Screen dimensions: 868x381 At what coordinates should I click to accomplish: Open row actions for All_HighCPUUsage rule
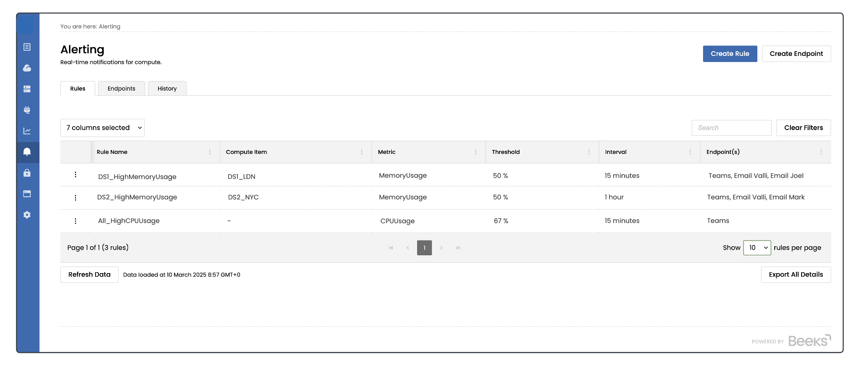pos(76,221)
